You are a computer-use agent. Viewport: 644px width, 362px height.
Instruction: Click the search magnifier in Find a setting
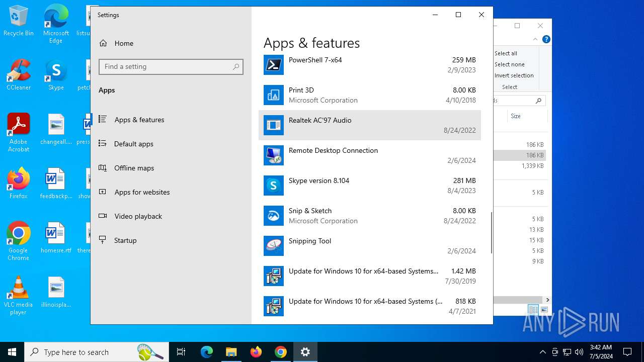click(236, 67)
